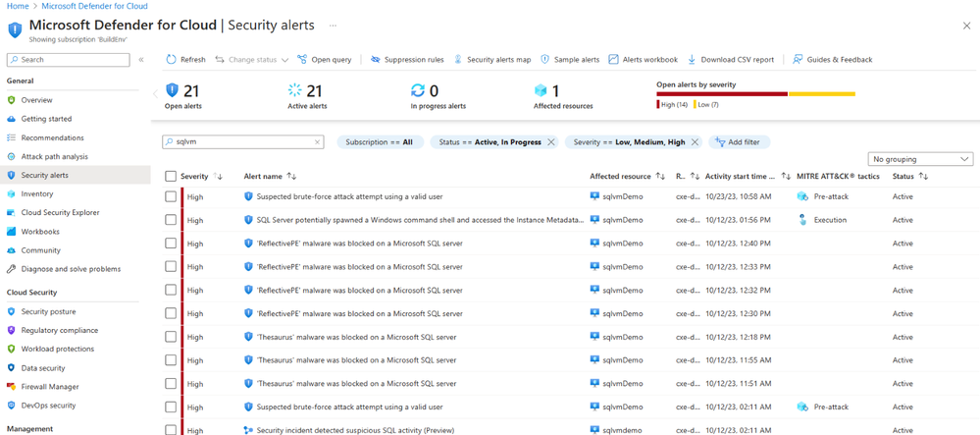This screenshot has height=435, width=980.
Task: Expand the Change status dropdown
Action: pyautogui.click(x=252, y=60)
